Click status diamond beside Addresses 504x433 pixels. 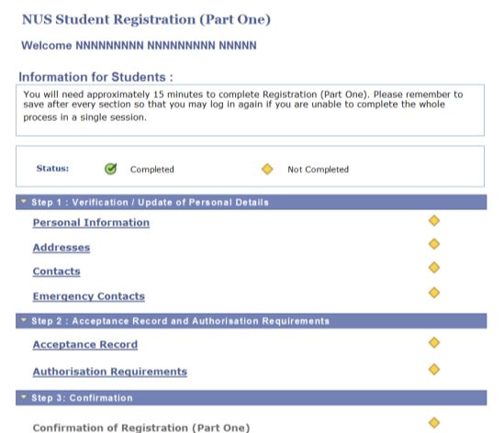(434, 244)
